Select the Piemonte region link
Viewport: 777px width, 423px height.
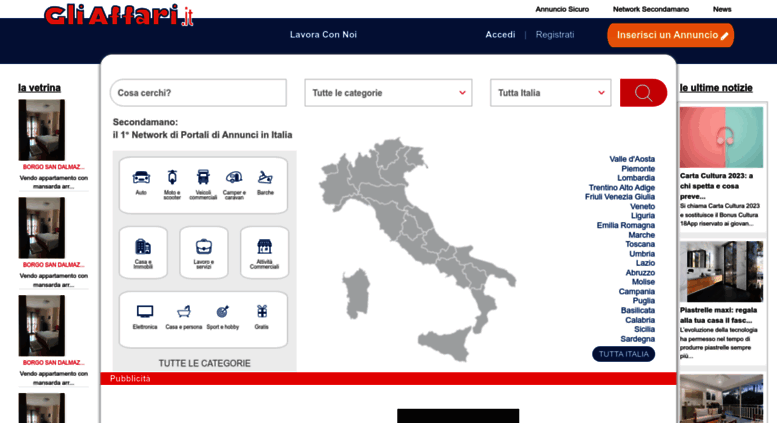(x=638, y=168)
